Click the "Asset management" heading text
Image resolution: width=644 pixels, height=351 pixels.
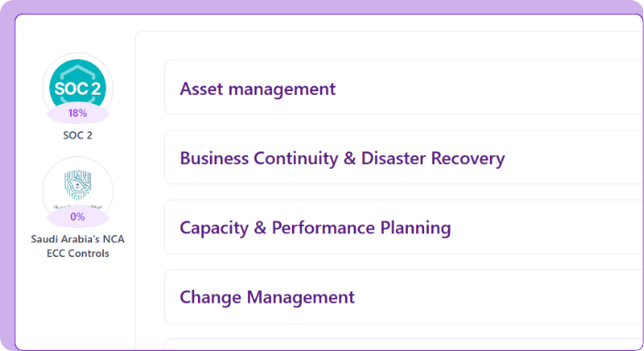[257, 89]
